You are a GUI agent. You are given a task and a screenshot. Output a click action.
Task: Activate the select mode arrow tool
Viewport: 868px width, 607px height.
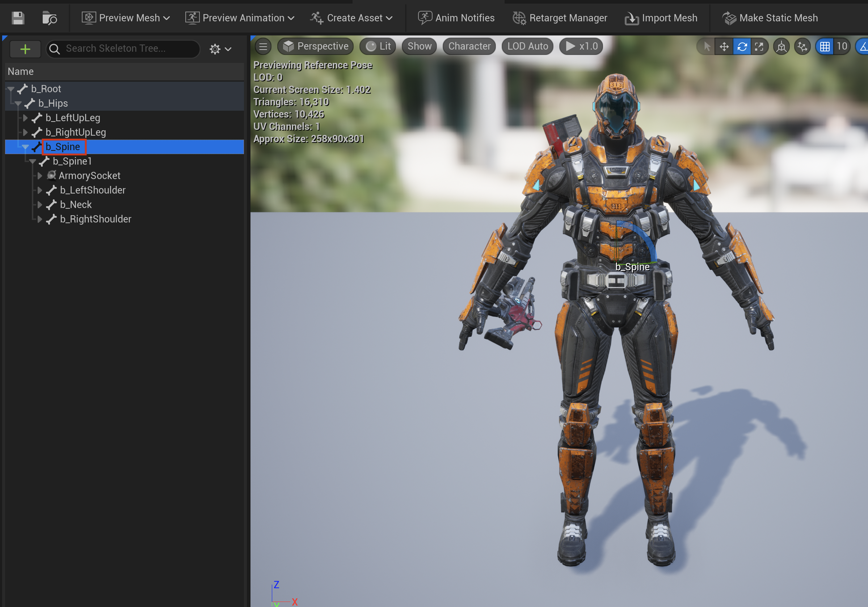(706, 46)
